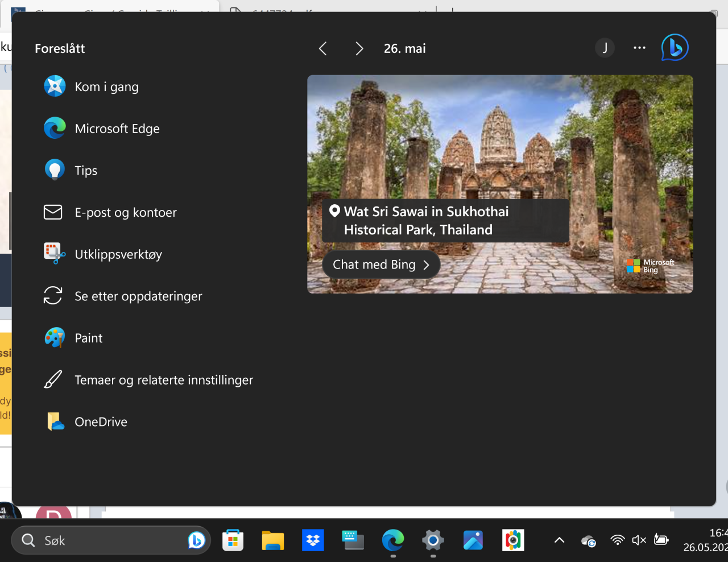Open Dropbox from the taskbar
Image resolution: width=728 pixels, height=562 pixels.
[x=313, y=540]
